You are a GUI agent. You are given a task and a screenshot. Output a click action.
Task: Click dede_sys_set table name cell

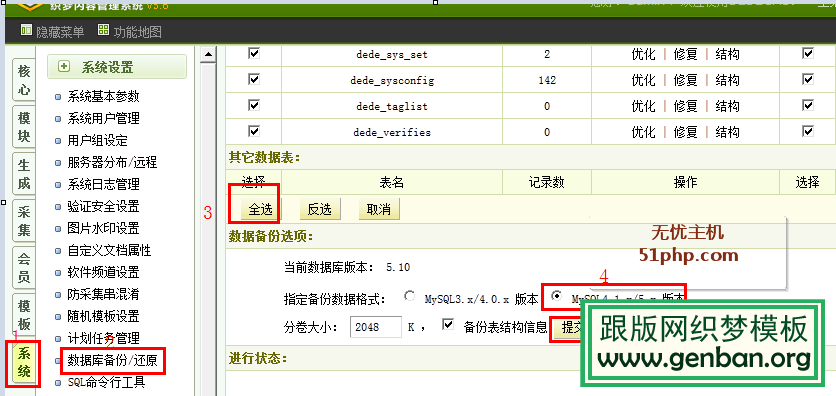[x=392, y=54]
